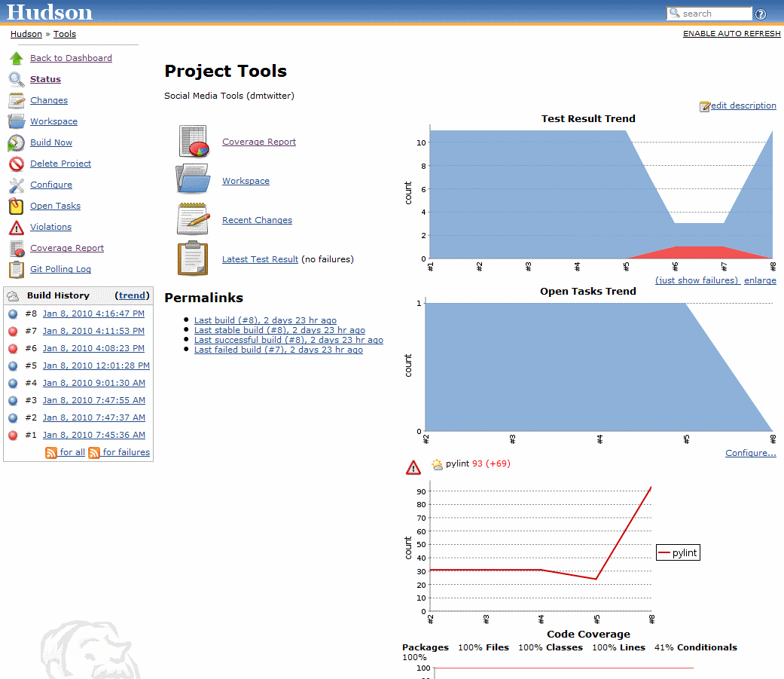Screen dimensions: 784x679
Task: Click the red Delete Project icon
Action: 17,164
